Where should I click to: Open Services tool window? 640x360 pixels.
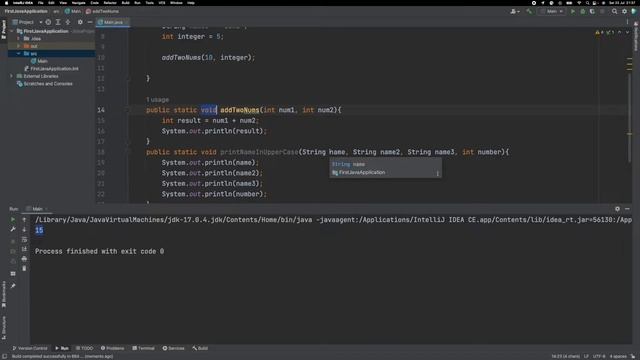pos(173,348)
